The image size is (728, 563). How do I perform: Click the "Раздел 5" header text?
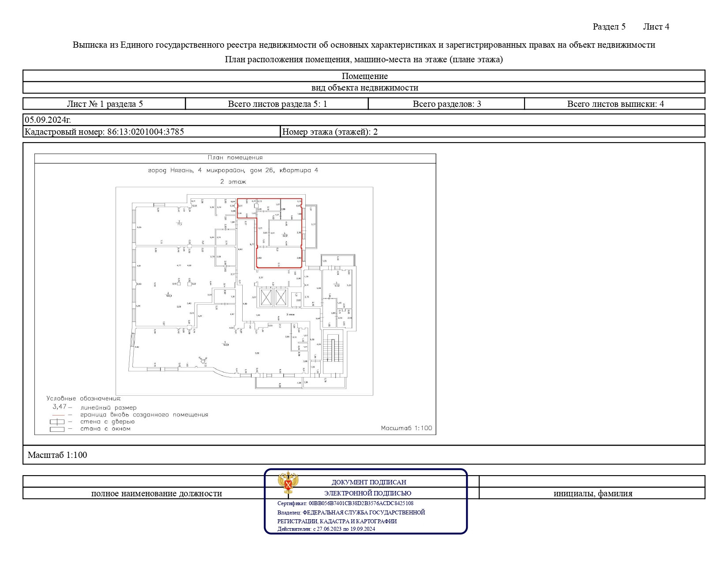pos(609,26)
